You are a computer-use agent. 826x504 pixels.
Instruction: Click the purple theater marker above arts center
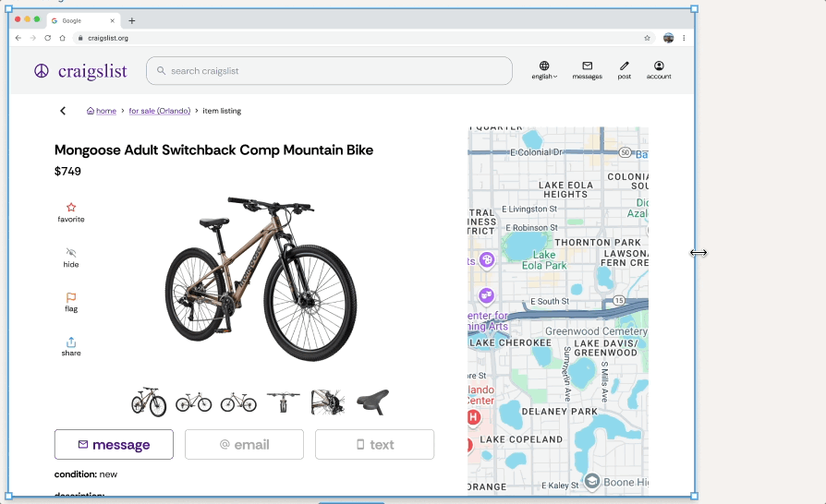(x=486, y=295)
